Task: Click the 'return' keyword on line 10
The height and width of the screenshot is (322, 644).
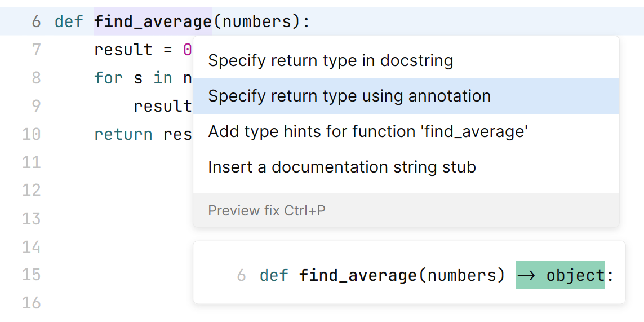Action: tap(123, 135)
